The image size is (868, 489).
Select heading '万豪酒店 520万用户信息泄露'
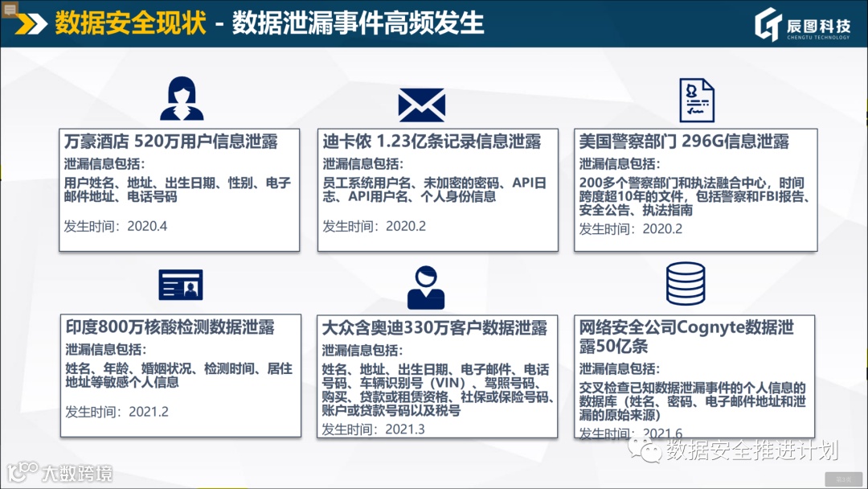pyautogui.click(x=171, y=142)
